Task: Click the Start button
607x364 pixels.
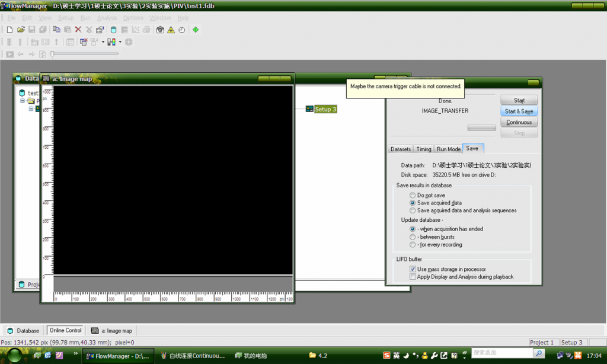Action: coord(519,100)
